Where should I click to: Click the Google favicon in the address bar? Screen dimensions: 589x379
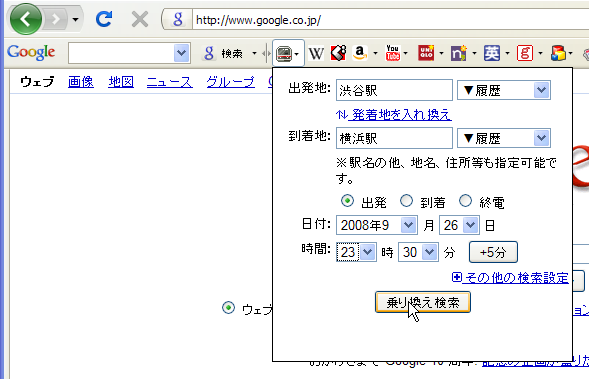point(178,19)
